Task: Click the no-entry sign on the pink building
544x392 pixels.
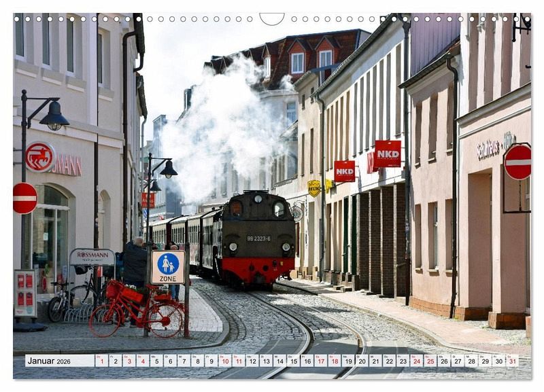Action: tap(517, 162)
